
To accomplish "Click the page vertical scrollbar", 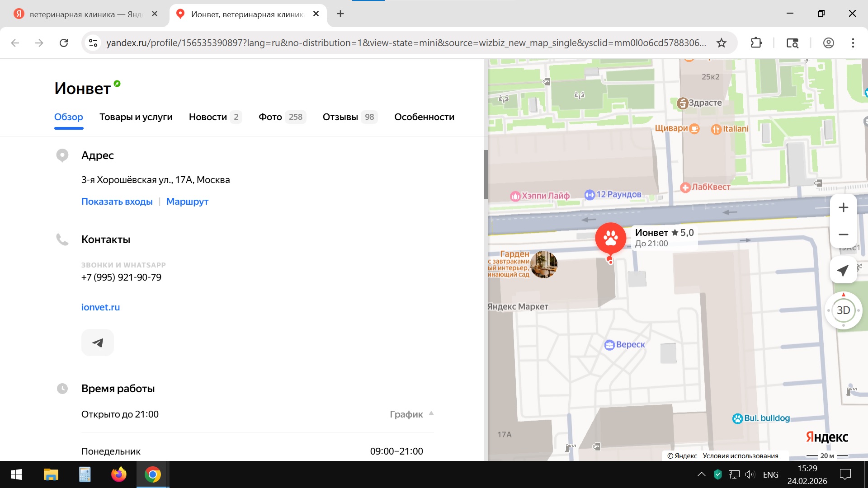I will coord(486,174).
